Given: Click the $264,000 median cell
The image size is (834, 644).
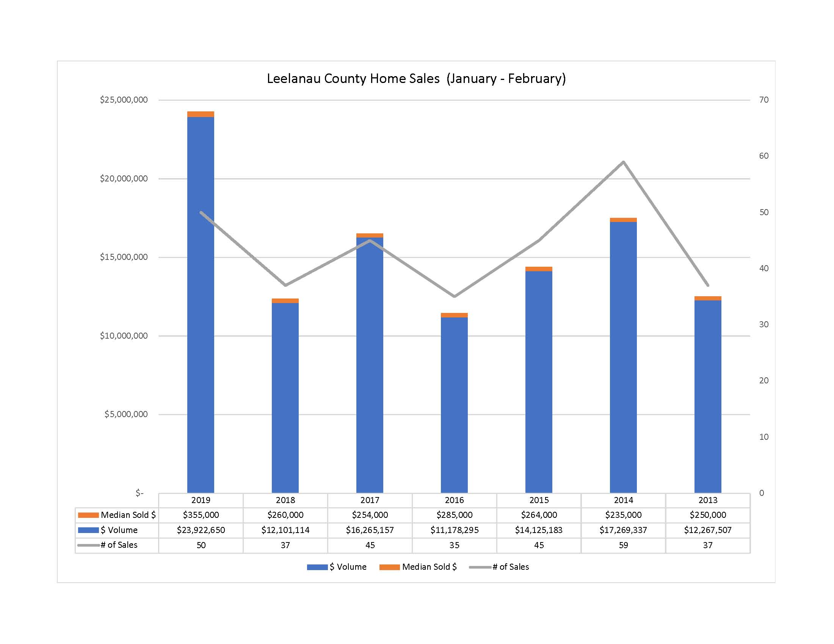Looking at the screenshot, I should (x=539, y=515).
